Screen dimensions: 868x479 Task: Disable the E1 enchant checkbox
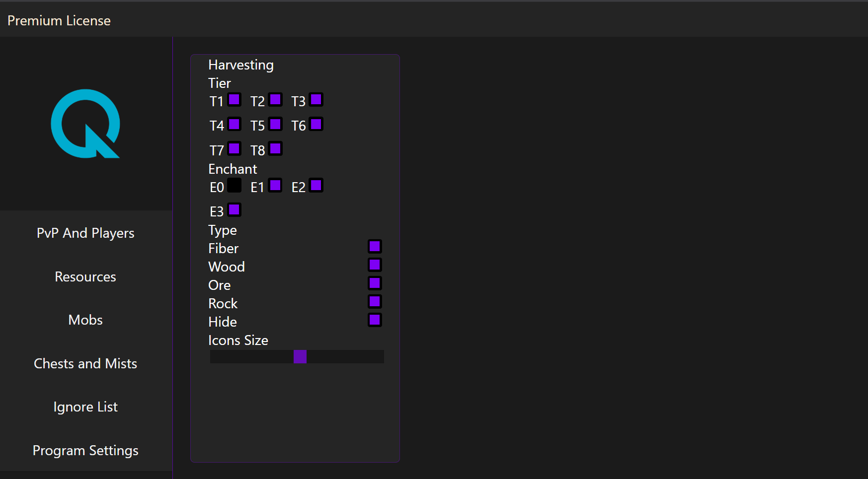pyautogui.click(x=275, y=186)
